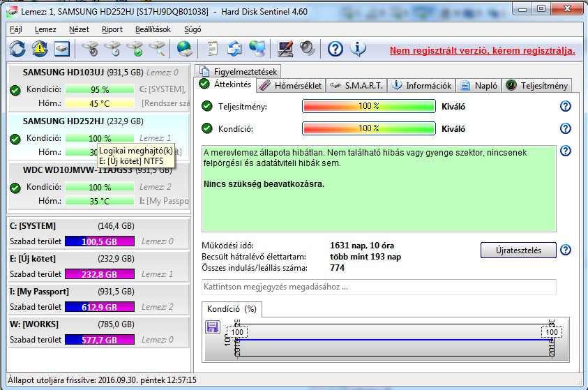Switch to the Teljesítmény tab
This screenshot has width=588, height=390.
click(537, 86)
